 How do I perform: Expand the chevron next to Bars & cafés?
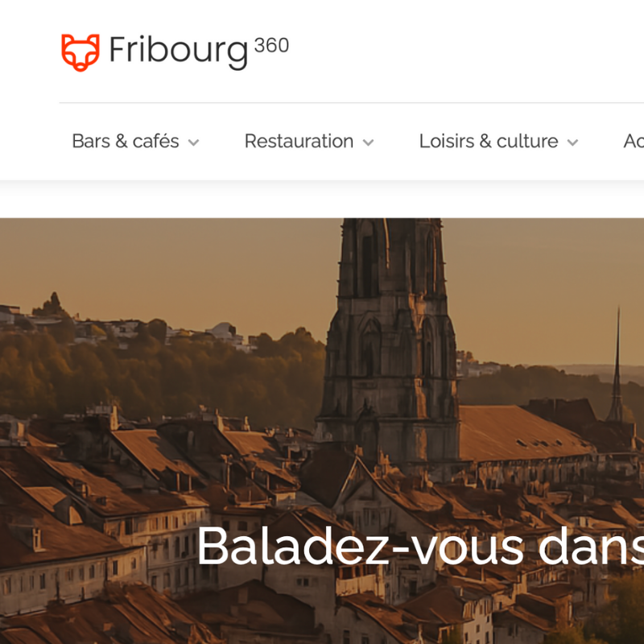tap(193, 142)
